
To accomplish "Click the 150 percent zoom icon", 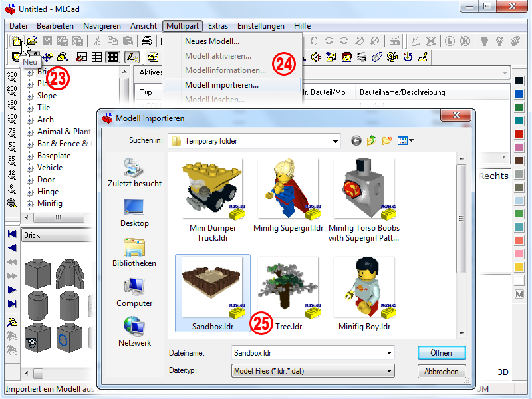I will (12, 105).
